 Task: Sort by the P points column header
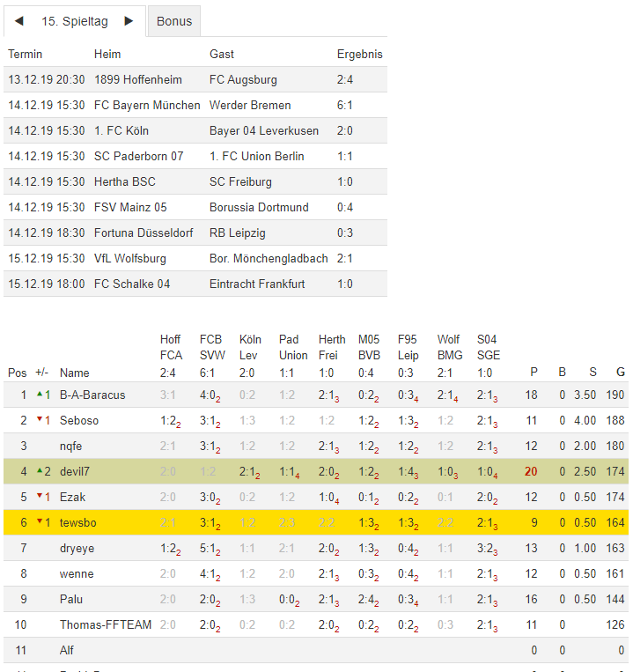pos(534,373)
